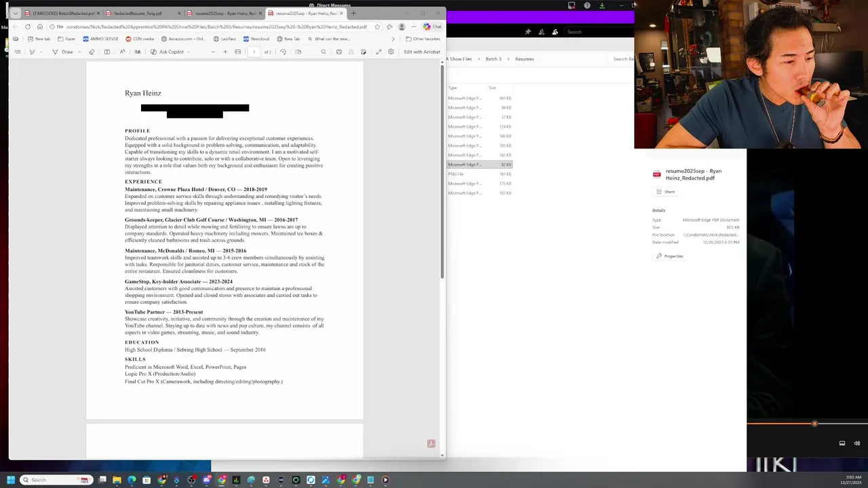Select the file row sized 187 KB
The width and height of the screenshot is (868, 488).
coord(479,193)
